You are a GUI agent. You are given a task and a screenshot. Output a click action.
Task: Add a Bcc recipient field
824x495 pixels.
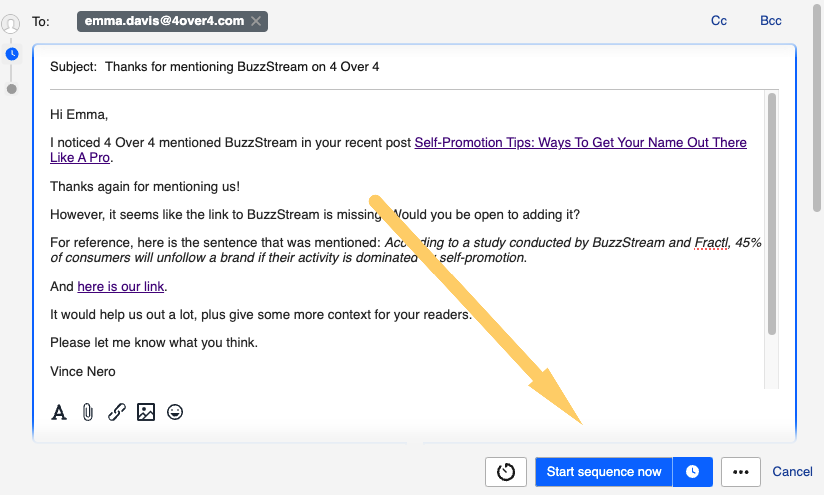pyautogui.click(x=770, y=21)
